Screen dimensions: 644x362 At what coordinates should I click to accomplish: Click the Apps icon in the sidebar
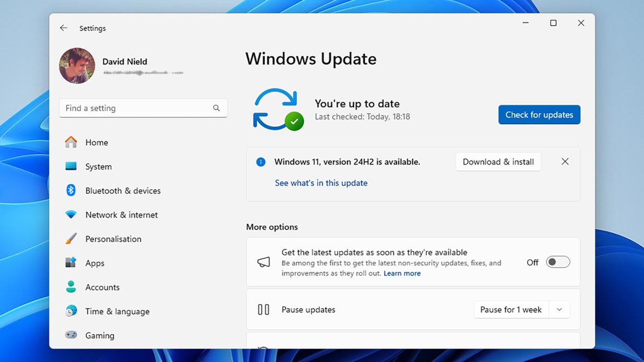[71, 263]
